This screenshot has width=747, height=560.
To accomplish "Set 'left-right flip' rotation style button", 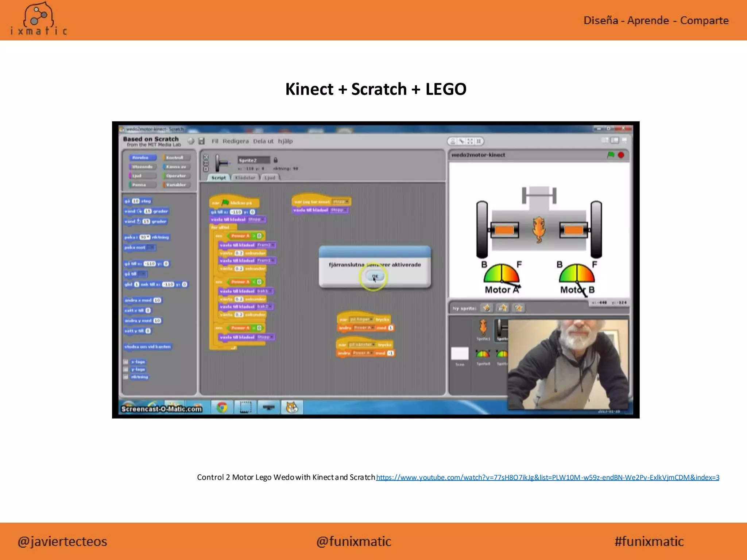I will coord(206,163).
